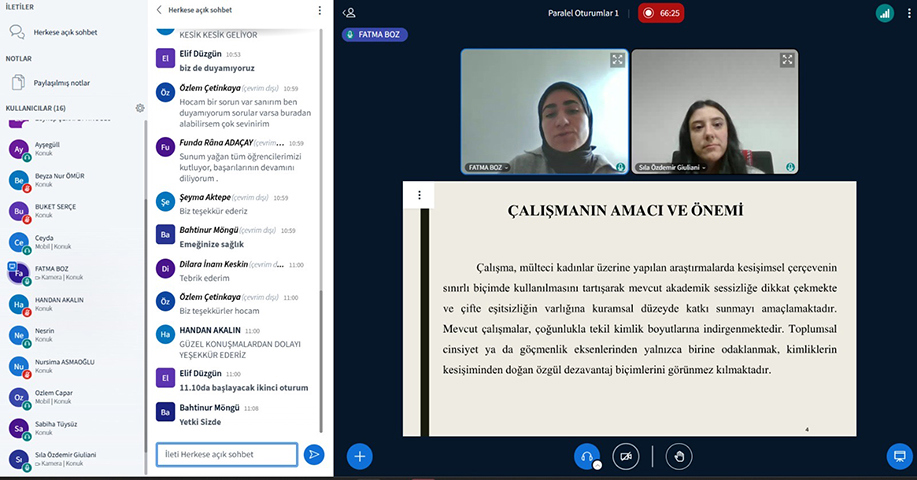Select Paylaşılmış notlar in sidebar
Image resolution: width=917 pixels, height=480 pixels.
(x=61, y=83)
